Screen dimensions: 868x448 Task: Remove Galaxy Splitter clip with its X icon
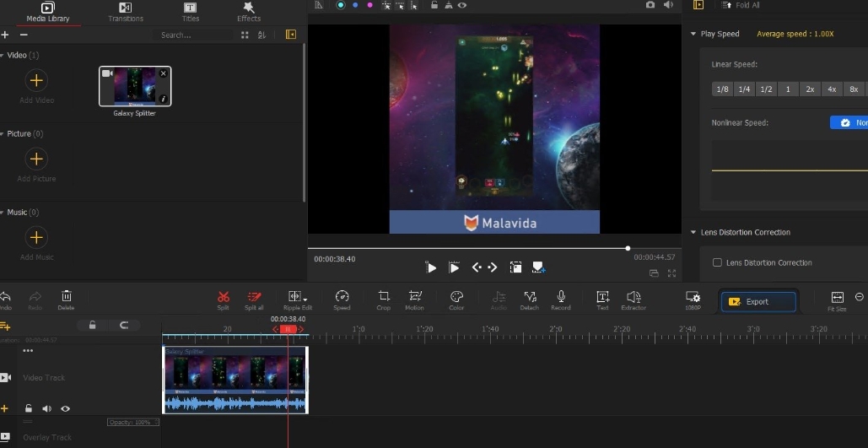tap(163, 73)
